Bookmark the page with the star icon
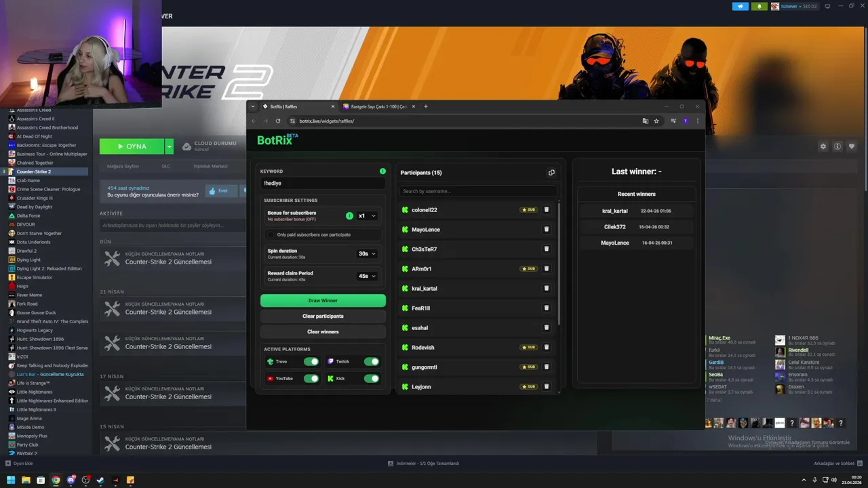This screenshot has height=488, width=868. [x=656, y=121]
